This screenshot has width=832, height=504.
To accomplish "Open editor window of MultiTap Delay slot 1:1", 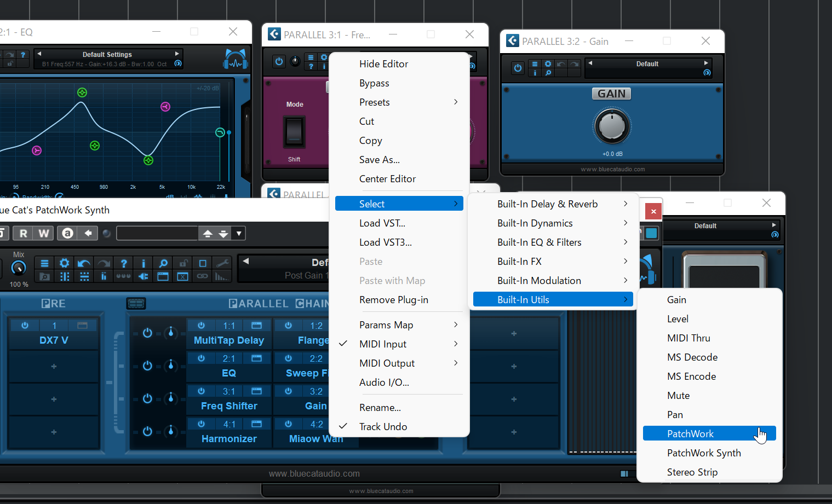I will point(256,325).
